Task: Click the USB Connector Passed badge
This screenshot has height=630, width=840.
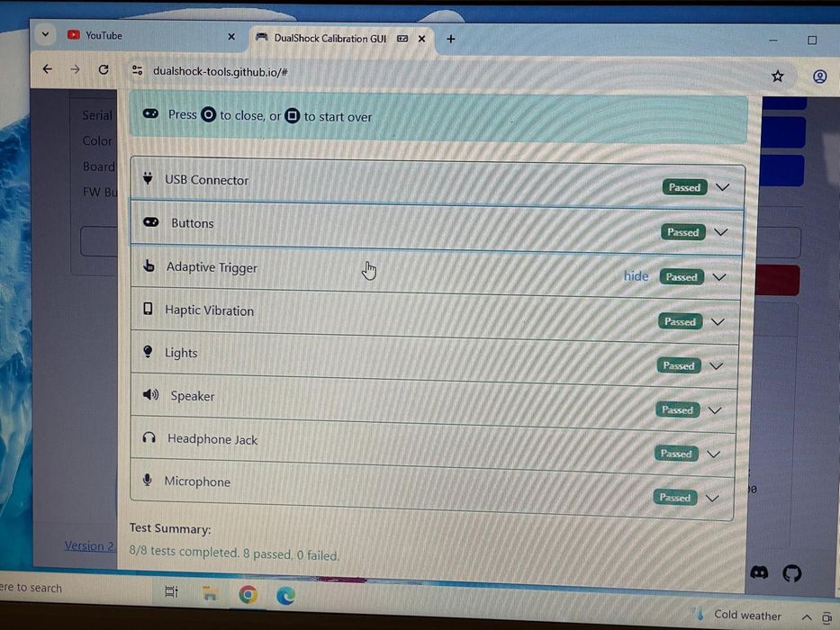Action: pyautogui.click(x=684, y=187)
